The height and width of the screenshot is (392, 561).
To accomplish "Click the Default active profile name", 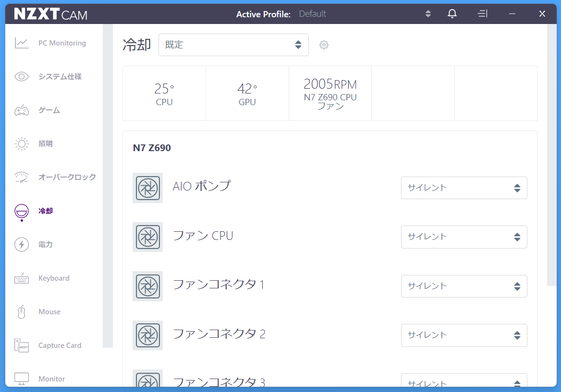I will (312, 14).
